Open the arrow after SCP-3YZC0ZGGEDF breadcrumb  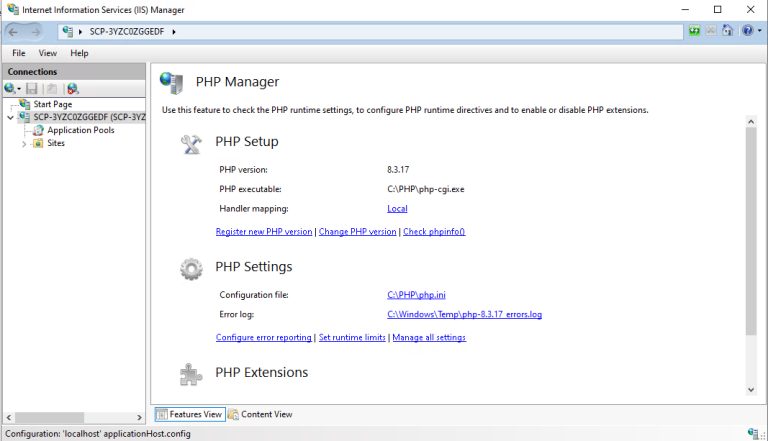174,32
